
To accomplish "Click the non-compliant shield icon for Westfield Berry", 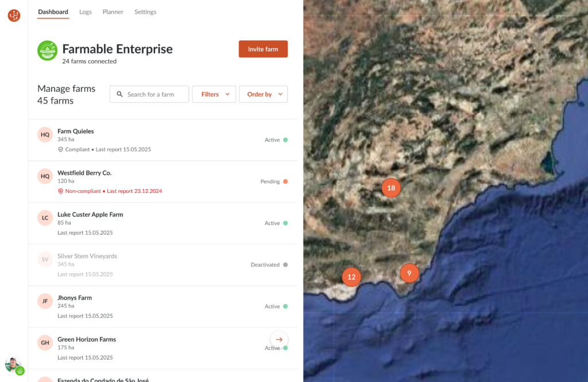I will point(60,191).
